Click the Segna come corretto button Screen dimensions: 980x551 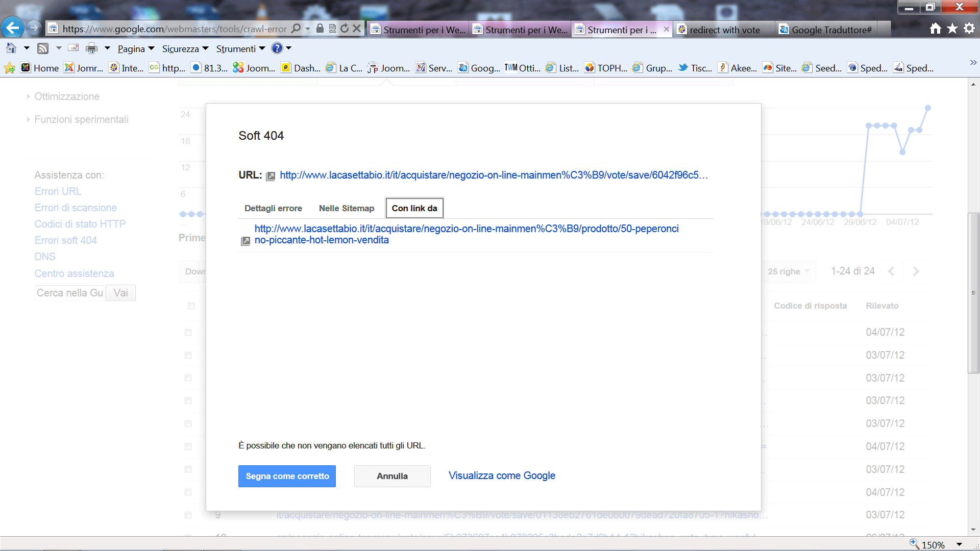(x=287, y=476)
